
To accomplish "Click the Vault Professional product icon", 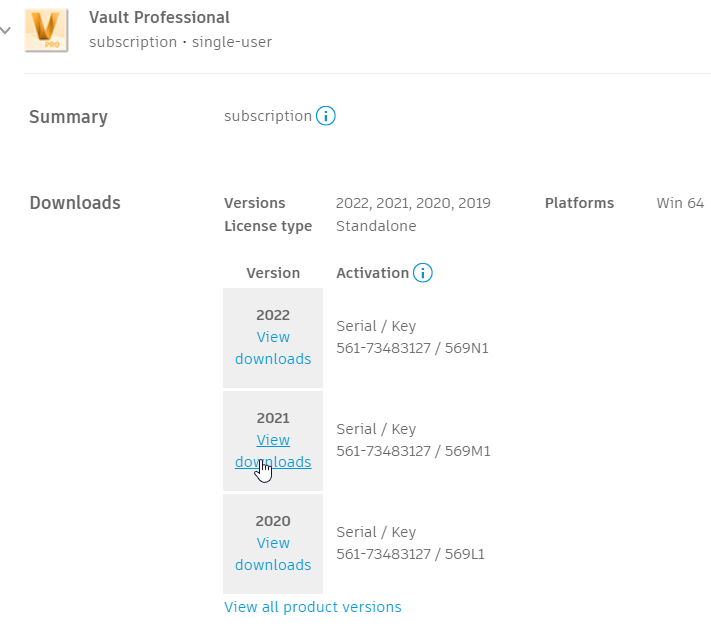I will (x=45, y=29).
